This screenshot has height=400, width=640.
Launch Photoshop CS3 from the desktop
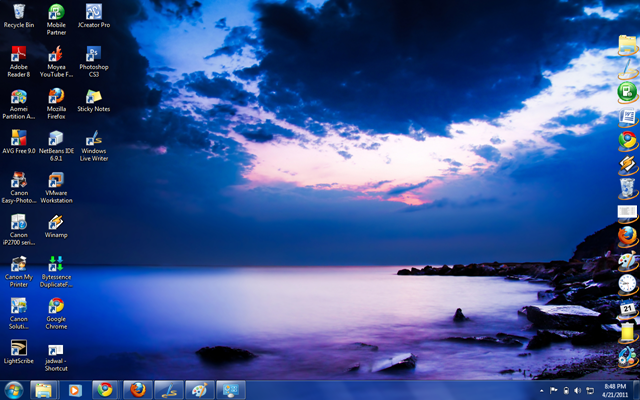(94, 62)
